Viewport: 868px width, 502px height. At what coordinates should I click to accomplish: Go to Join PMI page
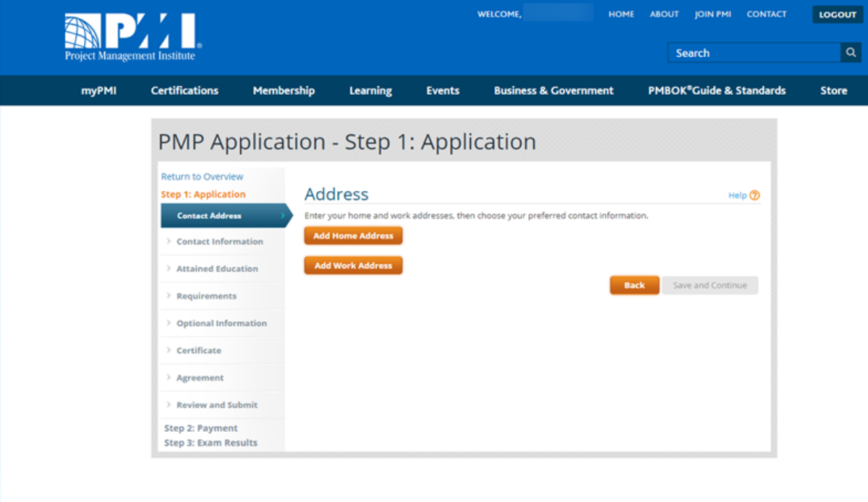click(x=712, y=14)
